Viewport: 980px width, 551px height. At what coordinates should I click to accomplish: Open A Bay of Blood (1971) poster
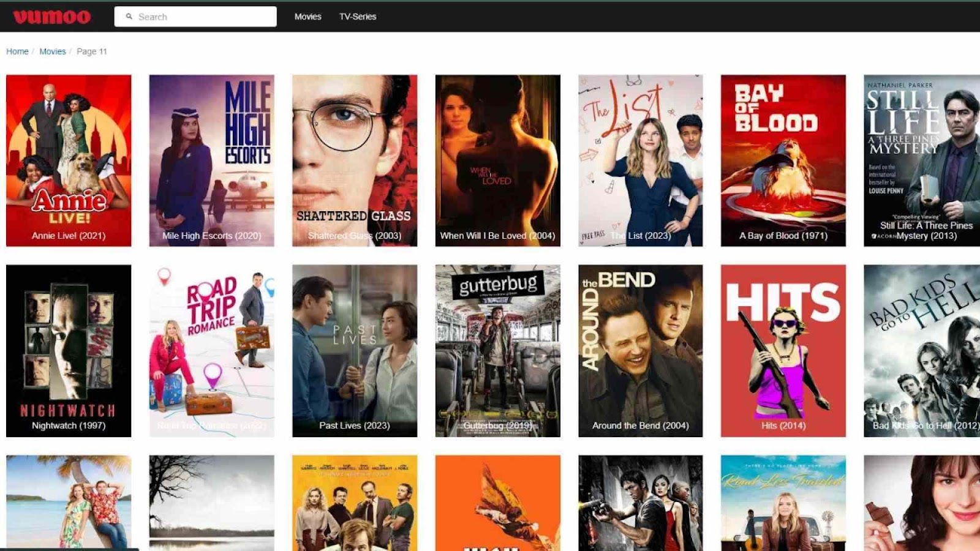click(783, 160)
